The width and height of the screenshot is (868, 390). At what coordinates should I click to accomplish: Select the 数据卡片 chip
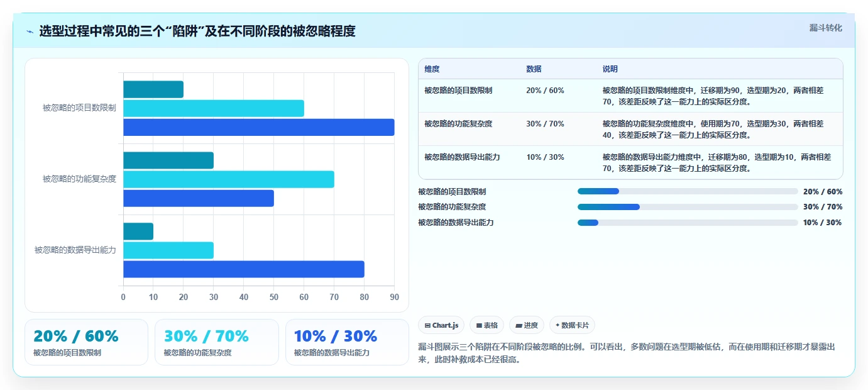click(572, 325)
